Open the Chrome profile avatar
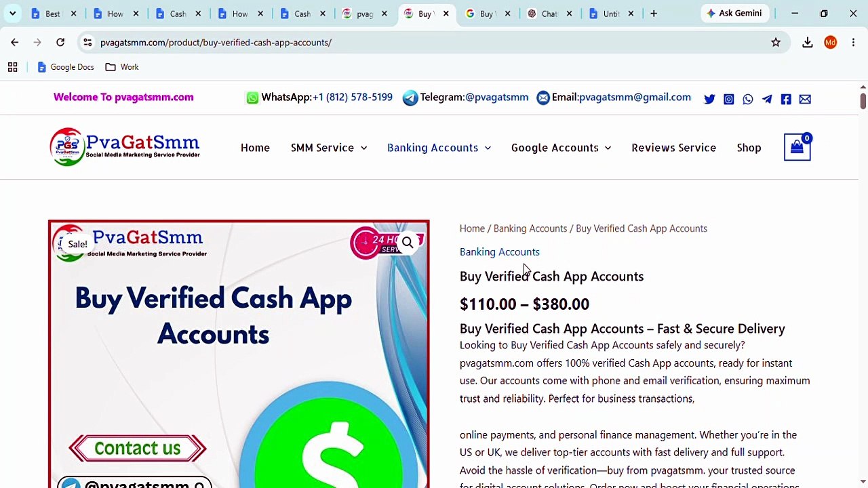 coord(831,42)
